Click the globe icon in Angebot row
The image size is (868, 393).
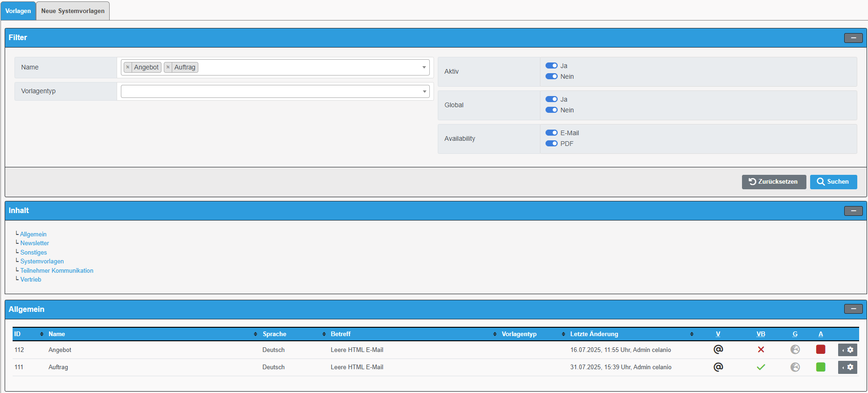[x=795, y=350]
